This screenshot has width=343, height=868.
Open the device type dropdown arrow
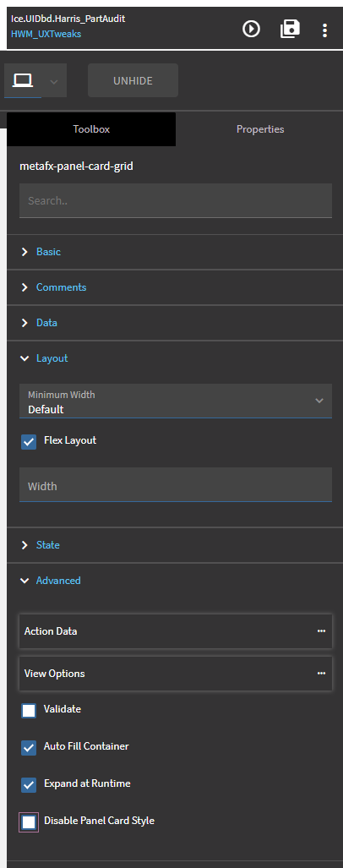54,81
